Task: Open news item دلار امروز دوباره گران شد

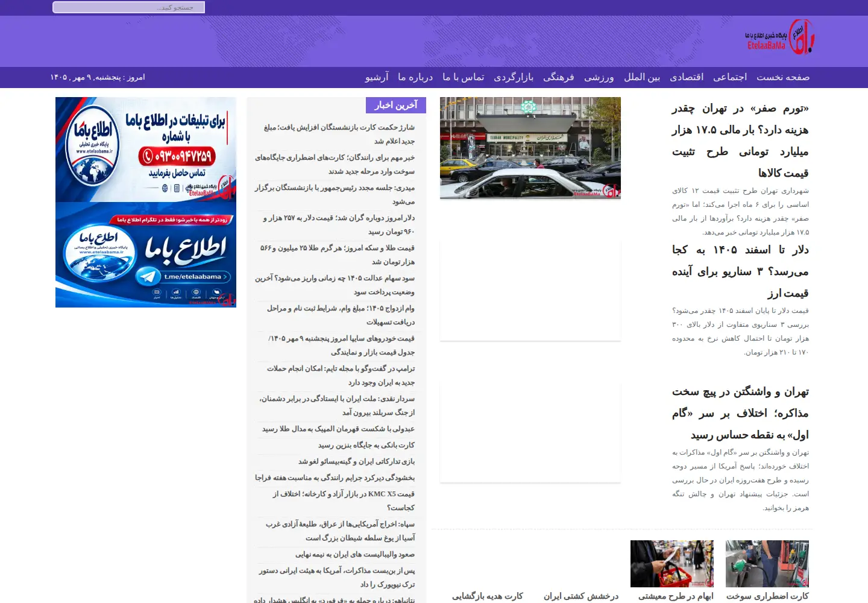Action: click(x=339, y=224)
